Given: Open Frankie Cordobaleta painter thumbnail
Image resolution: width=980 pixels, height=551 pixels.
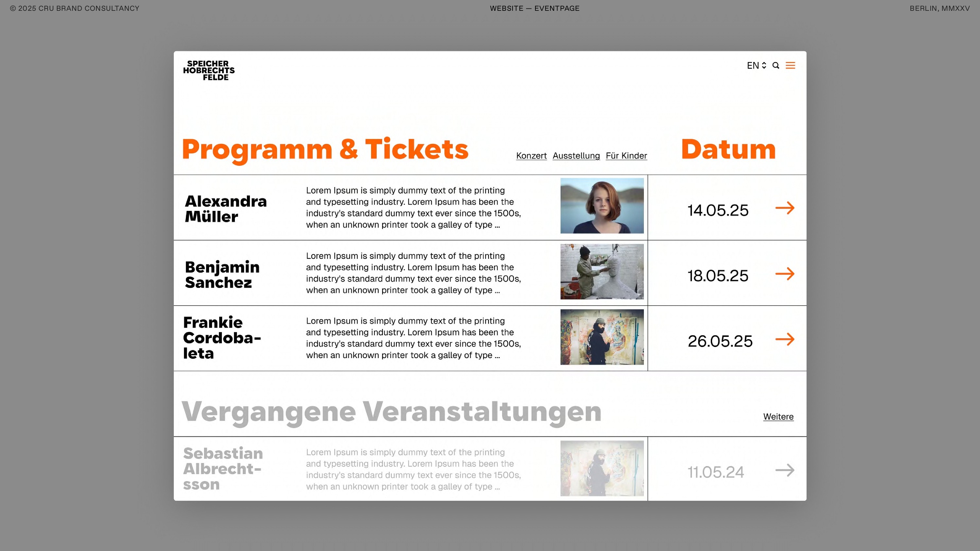Looking at the screenshot, I should [x=602, y=337].
